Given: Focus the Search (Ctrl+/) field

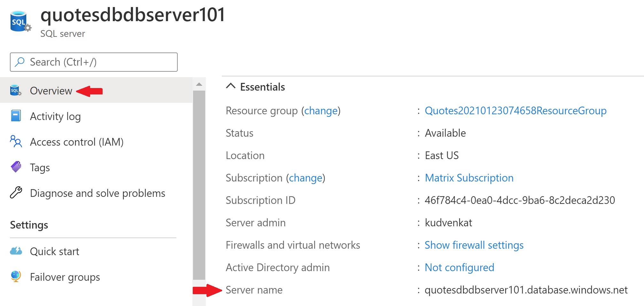Looking at the screenshot, I should 94,62.
